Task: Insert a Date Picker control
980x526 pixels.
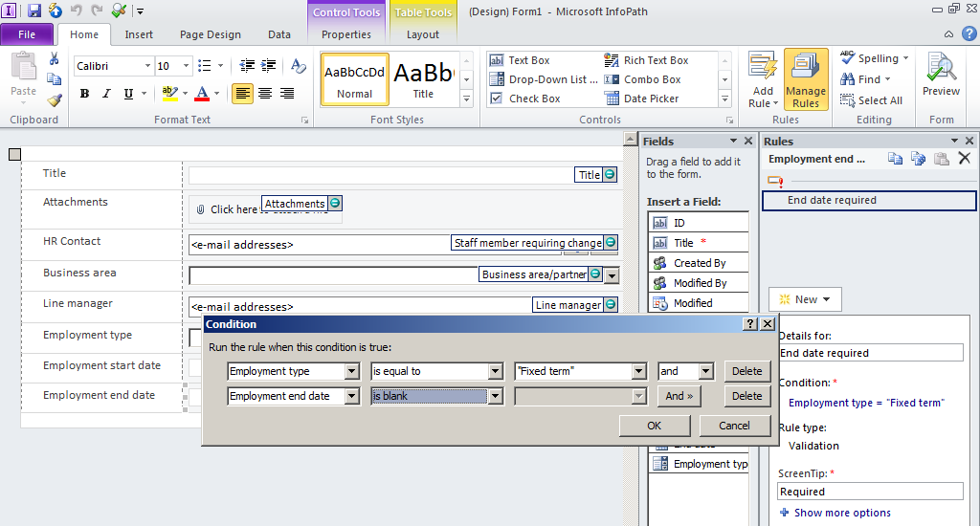Action: point(641,99)
